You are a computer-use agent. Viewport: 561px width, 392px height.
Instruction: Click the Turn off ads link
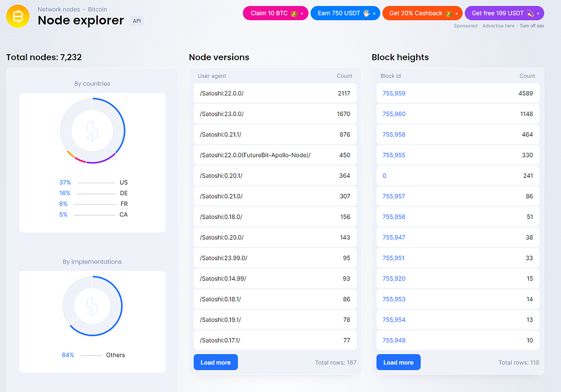pos(531,26)
